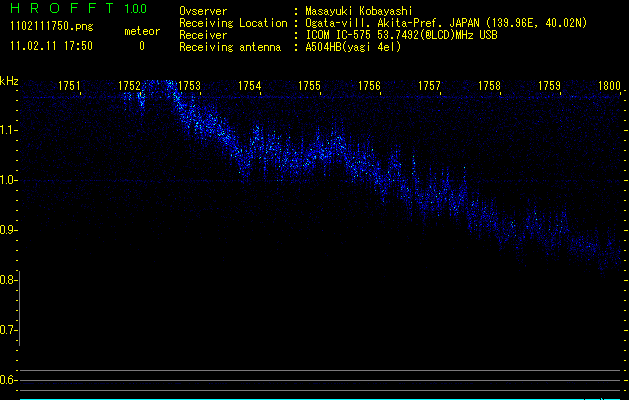Click time marker 1757
Screen dimensions: 629x400
pos(430,86)
